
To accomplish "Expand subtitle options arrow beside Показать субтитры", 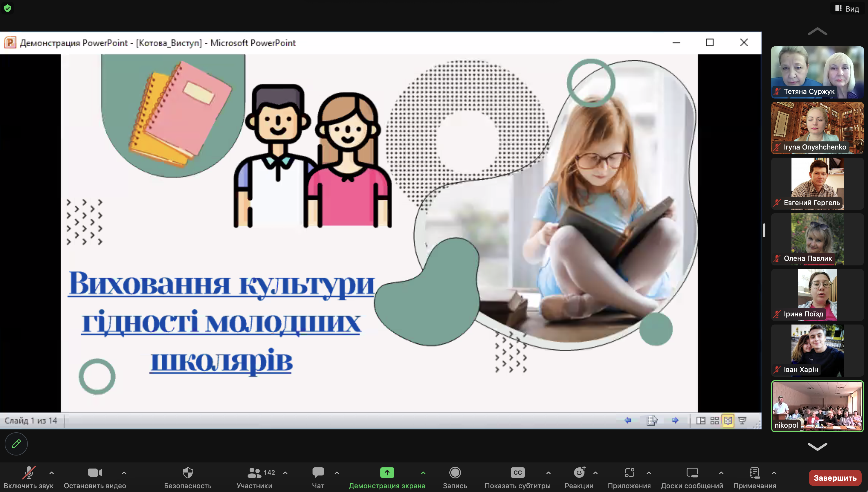I will (548, 473).
